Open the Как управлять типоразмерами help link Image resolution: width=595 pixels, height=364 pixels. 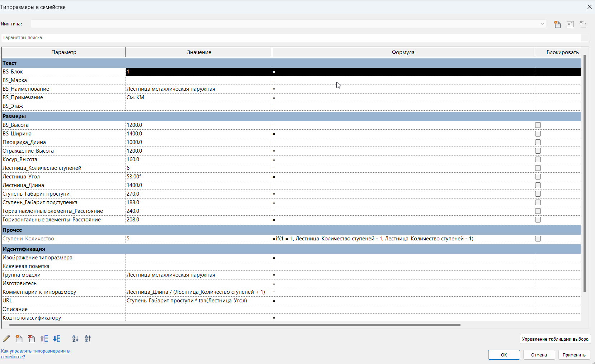click(x=35, y=354)
